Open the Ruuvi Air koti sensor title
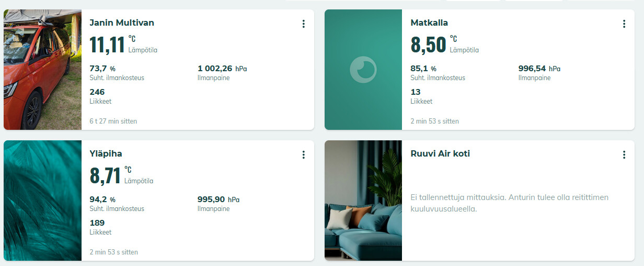Image resolution: width=644 pixels, height=266 pixels. [440, 154]
